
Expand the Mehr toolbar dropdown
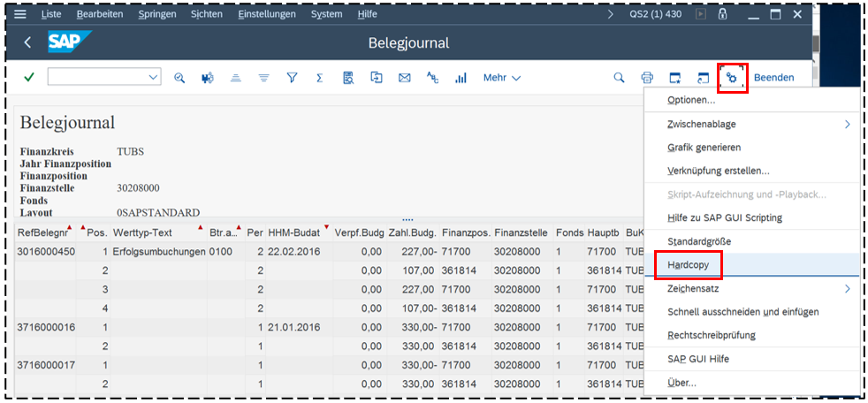point(501,78)
